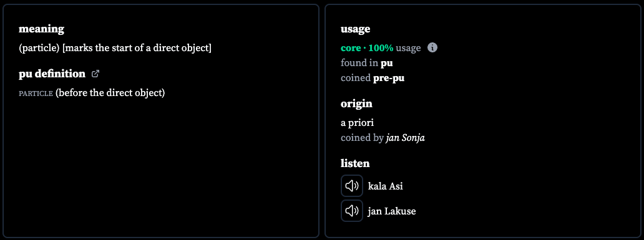Click the 'pu definition' heading
This screenshot has height=240, width=644.
click(52, 74)
